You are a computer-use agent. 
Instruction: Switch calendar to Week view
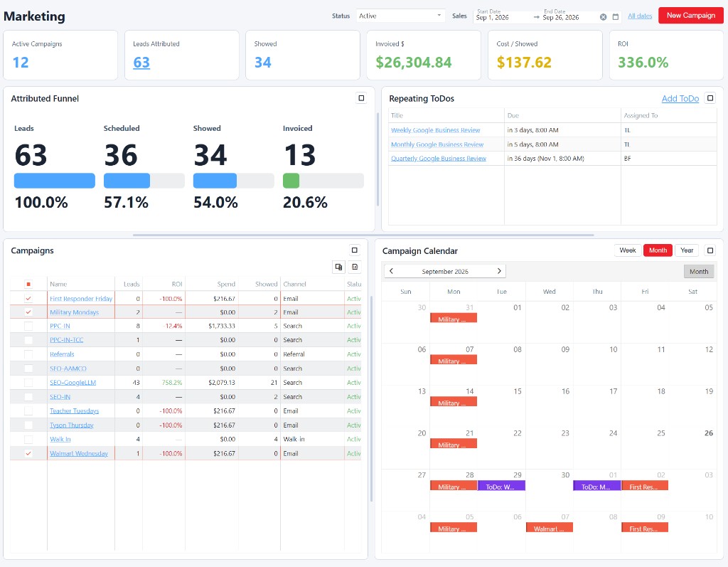pos(627,250)
